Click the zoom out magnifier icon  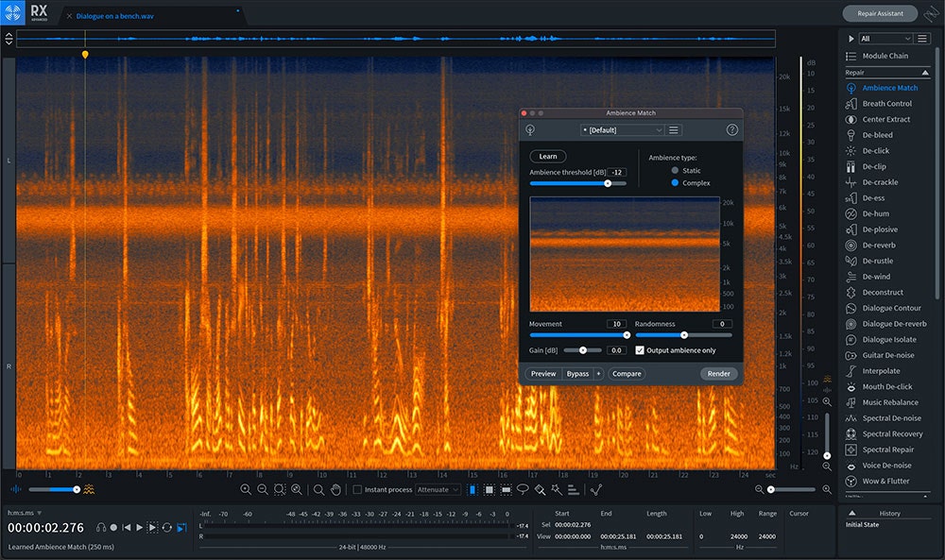click(x=263, y=489)
